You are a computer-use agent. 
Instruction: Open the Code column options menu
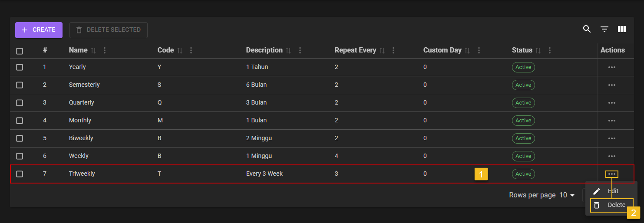[191, 51]
